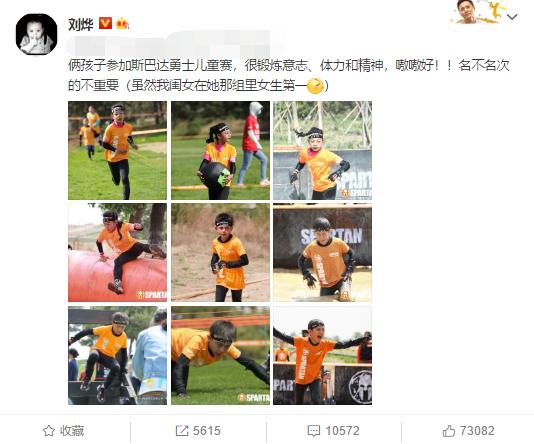Open the comments icon showing 10572
The width and height of the screenshot is (534, 444).
[x=333, y=431]
